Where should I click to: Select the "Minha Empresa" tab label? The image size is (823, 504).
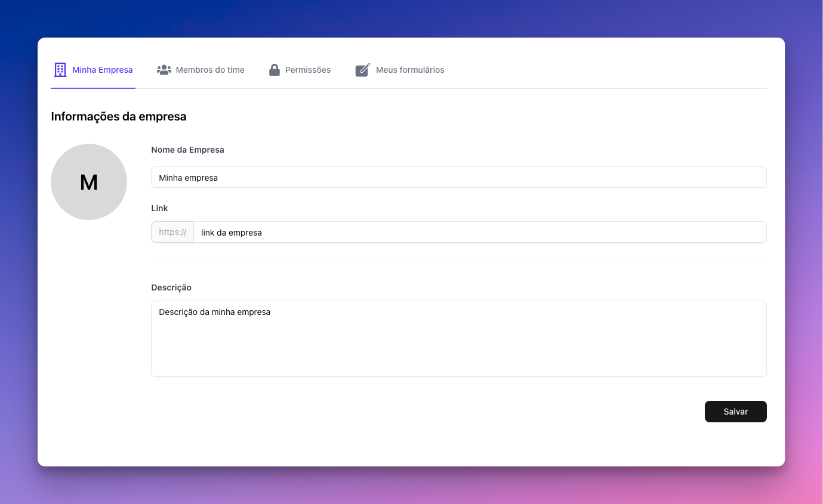pyautogui.click(x=103, y=70)
